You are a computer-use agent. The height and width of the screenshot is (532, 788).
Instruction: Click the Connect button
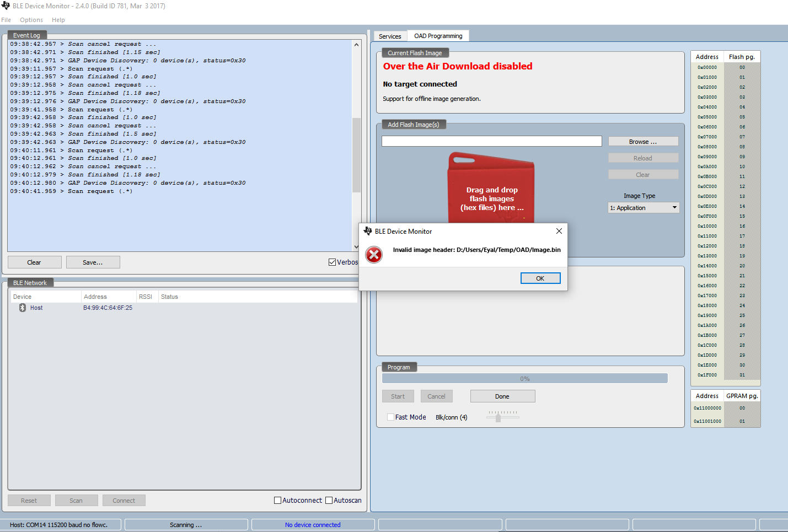124,501
